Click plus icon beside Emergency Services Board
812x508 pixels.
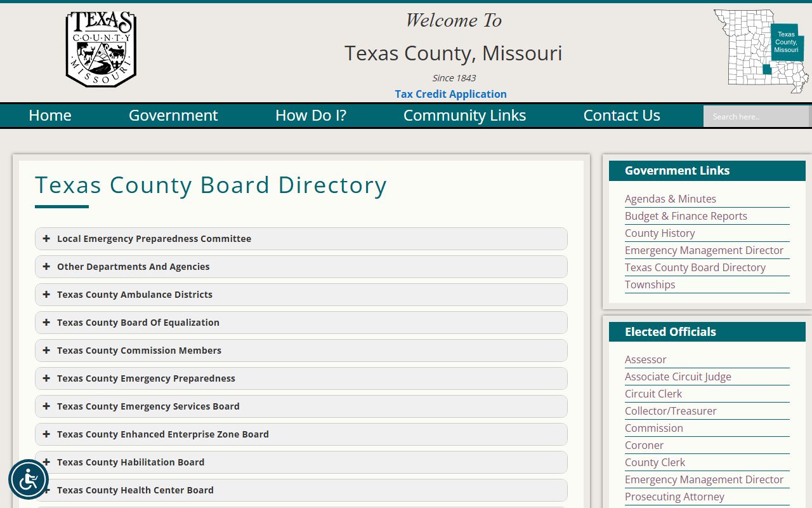[46, 406]
